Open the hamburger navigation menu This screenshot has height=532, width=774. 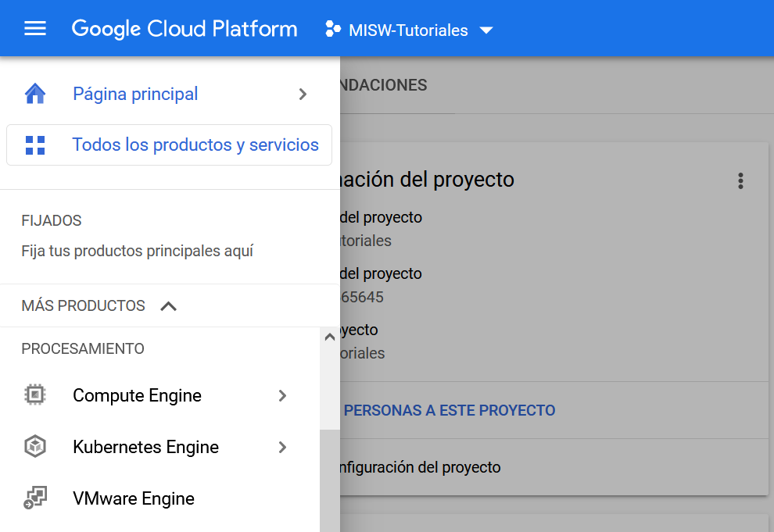tap(35, 29)
